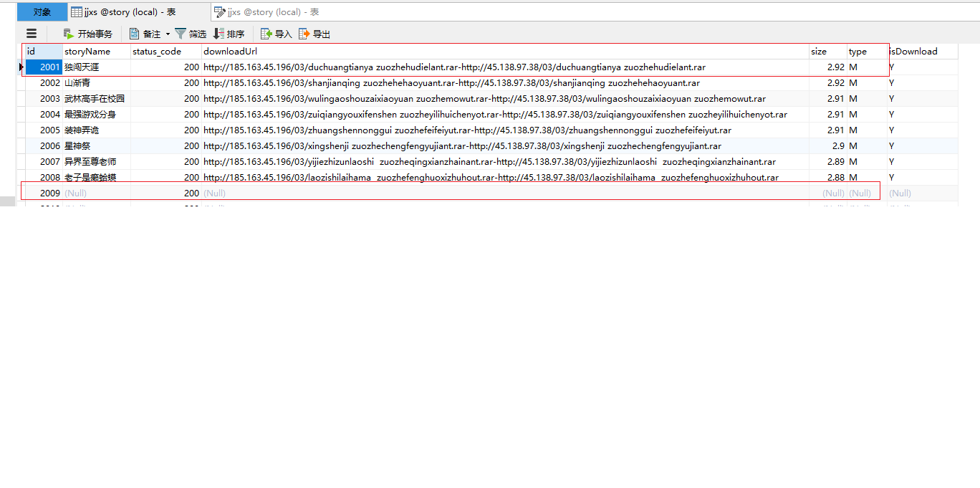Open the hamburger menu icon
The height and width of the screenshot is (488, 980).
(31, 33)
